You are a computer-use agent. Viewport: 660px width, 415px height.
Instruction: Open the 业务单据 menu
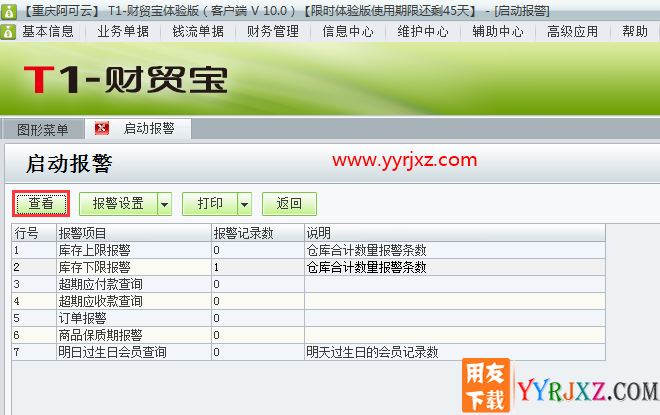click(122, 32)
